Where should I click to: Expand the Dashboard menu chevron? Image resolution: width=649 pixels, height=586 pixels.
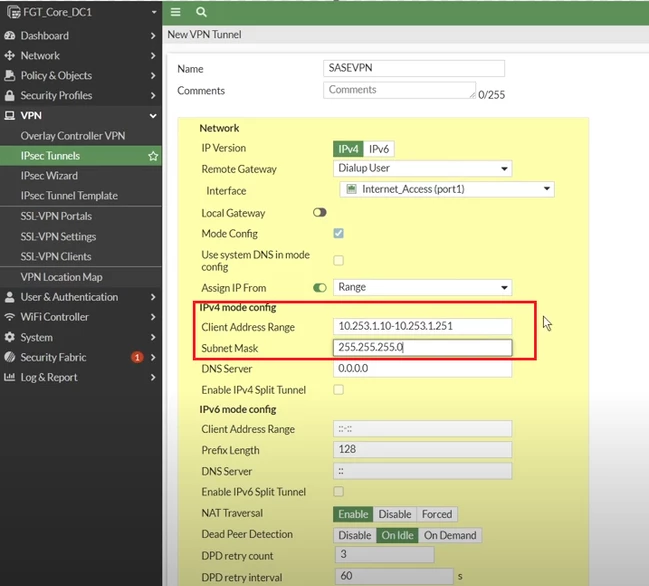[x=153, y=36]
